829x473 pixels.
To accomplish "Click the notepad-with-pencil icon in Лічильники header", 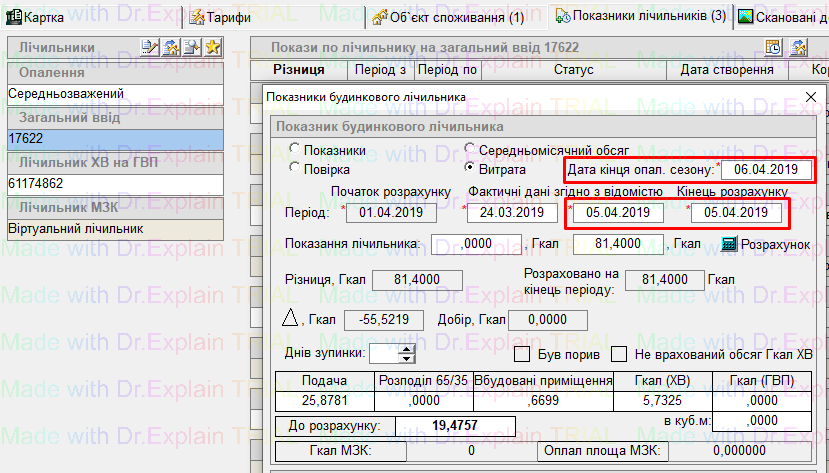I will pos(149,48).
